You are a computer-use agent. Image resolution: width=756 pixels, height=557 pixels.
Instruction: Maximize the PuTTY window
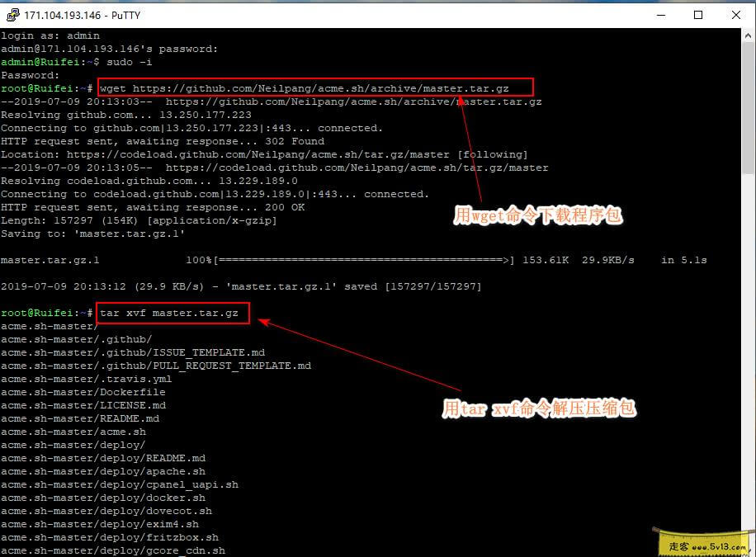click(697, 14)
